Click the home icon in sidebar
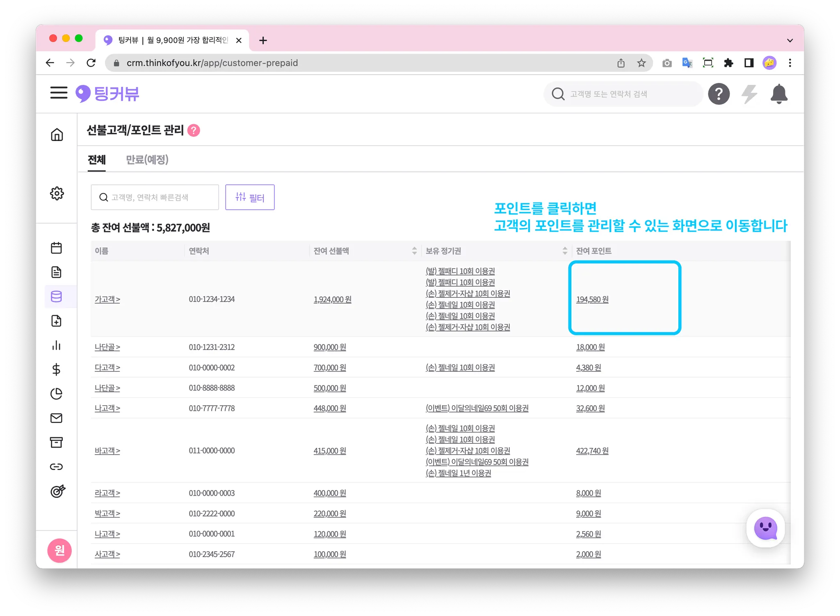The width and height of the screenshot is (840, 616). coord(57,135)
